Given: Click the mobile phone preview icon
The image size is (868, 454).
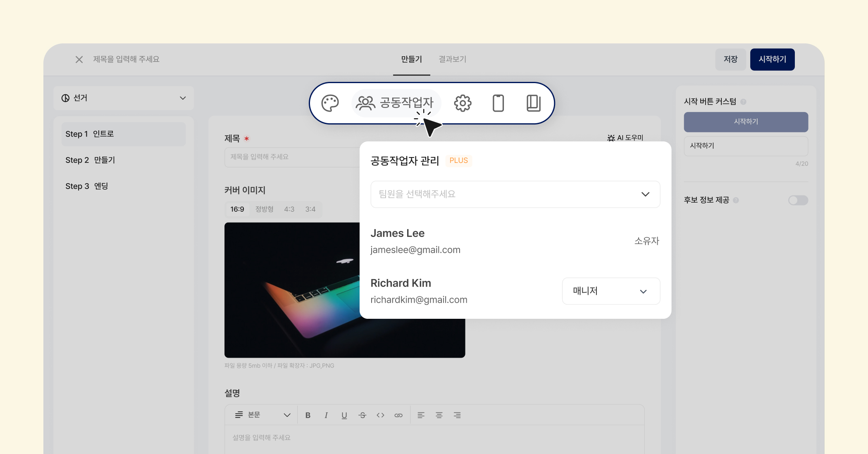Looking at the screenshot, I should tap(498, 103).
